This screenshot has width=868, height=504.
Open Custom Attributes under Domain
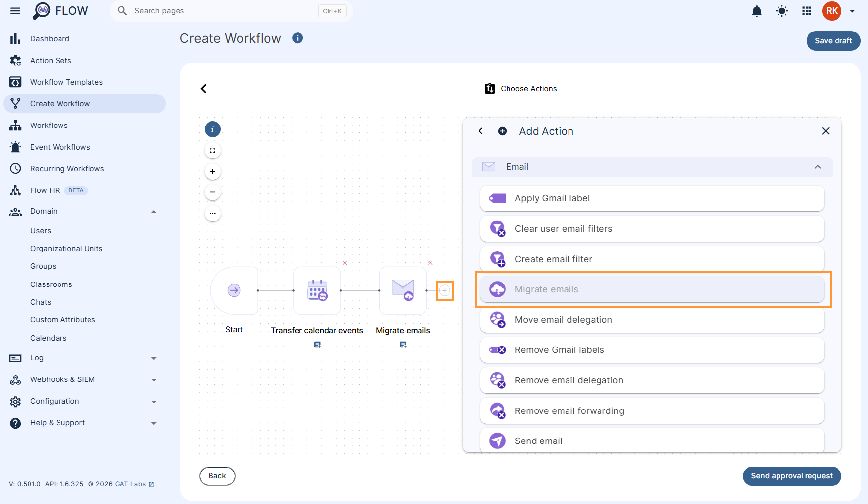(63, 320)
